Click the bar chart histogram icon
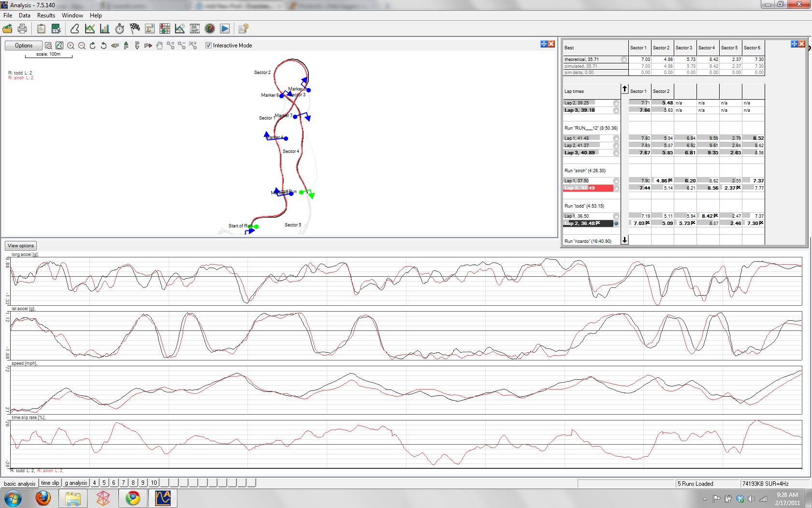Viewport: 812px width, 508px height. (105, 29)
